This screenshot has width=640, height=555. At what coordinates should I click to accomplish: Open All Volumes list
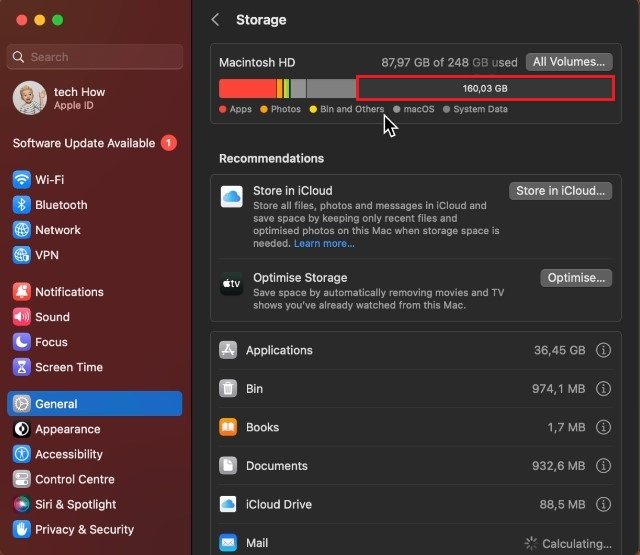(568, 62)
